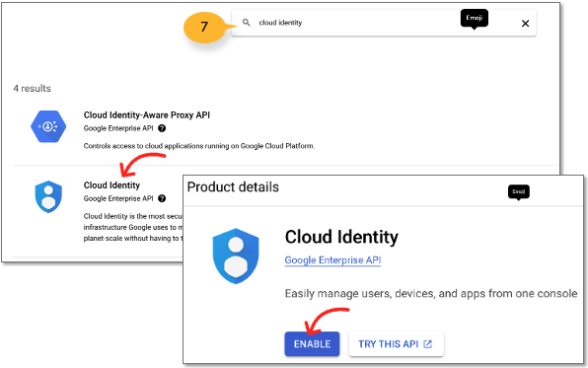This screenshot has height=368, width=588.
Task: Click 'Controls access to cloud applications' description
Action: tap(199, 146)
